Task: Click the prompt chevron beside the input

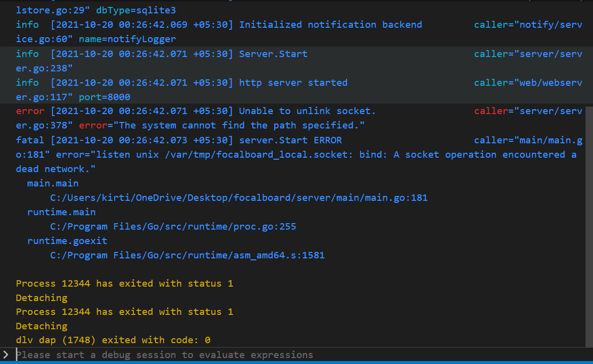Action: (5, 355)
